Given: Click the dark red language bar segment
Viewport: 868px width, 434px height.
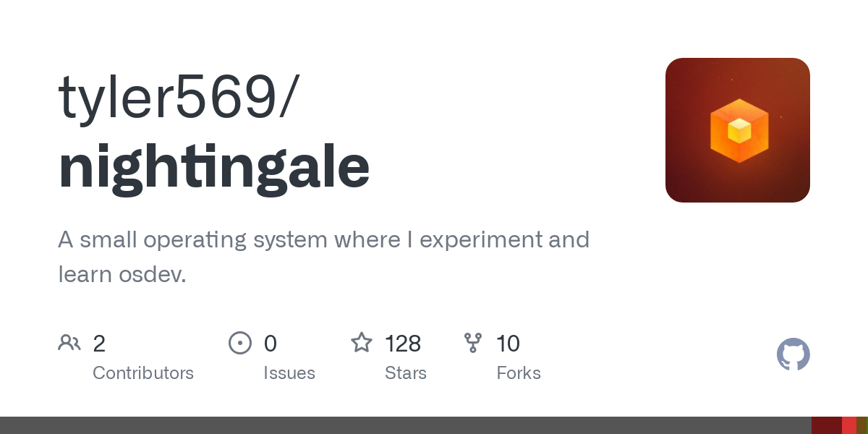Looking at the screenshot, I should pos(826,425).
